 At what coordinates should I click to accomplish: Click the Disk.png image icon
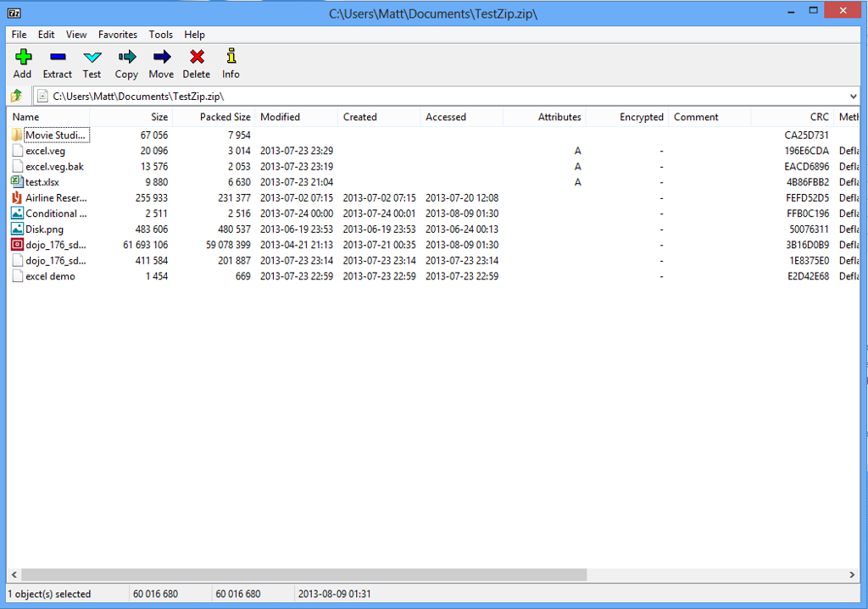[x=17, y=229]
